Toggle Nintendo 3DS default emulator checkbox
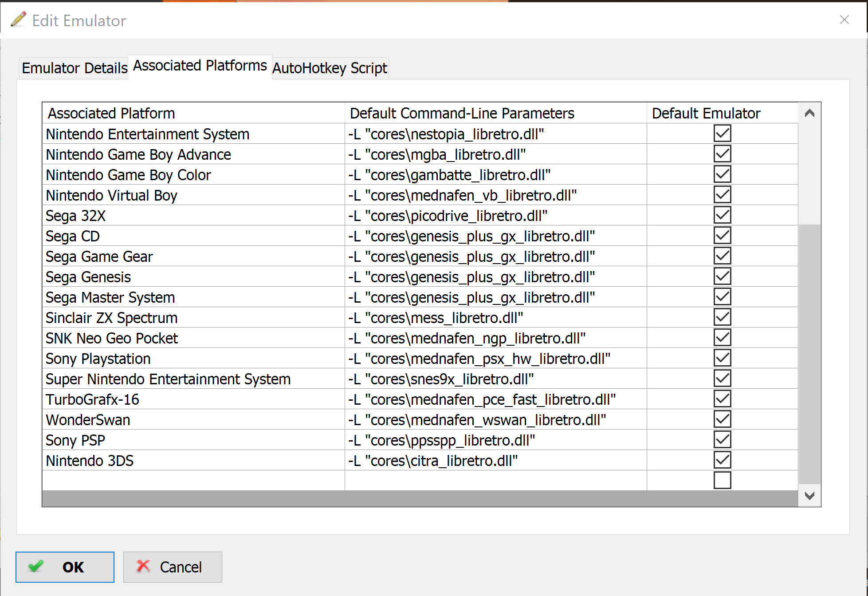Viewport: 868px width, 596px height. pyautogui.click(x=722, y=460)
